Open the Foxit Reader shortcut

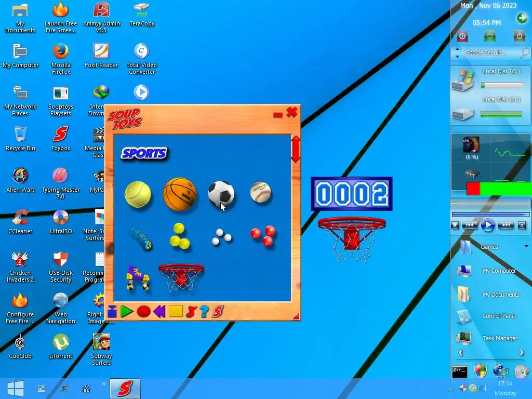coord(101,56)
